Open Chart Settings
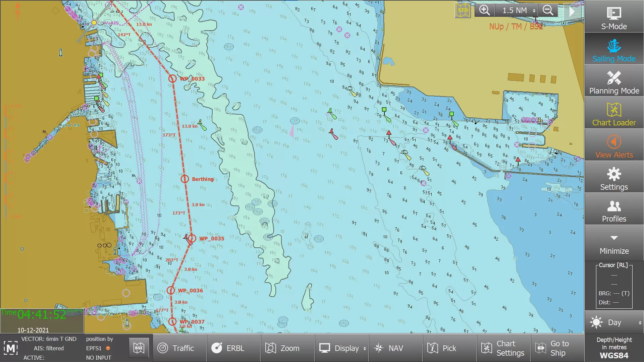The image size is (644, 362). click(x=503, y=348)
